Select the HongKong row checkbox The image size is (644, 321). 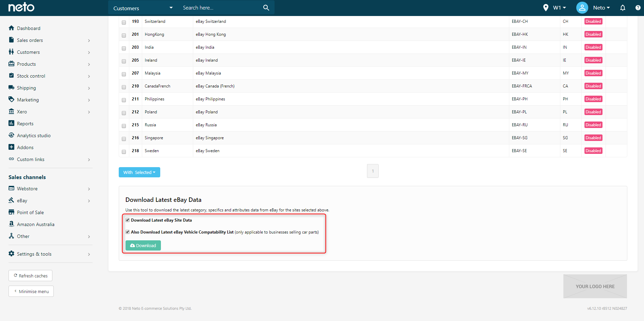(124, 35)
